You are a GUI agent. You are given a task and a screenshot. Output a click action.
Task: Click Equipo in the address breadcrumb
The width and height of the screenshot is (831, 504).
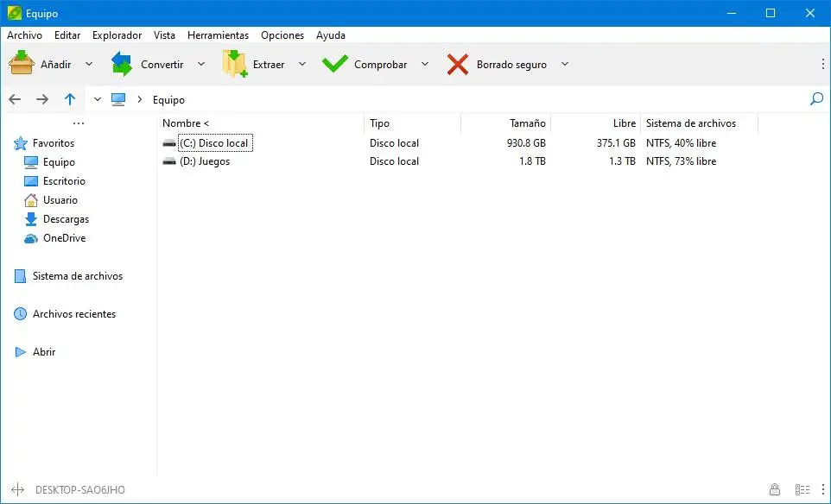tap(168, 100)
